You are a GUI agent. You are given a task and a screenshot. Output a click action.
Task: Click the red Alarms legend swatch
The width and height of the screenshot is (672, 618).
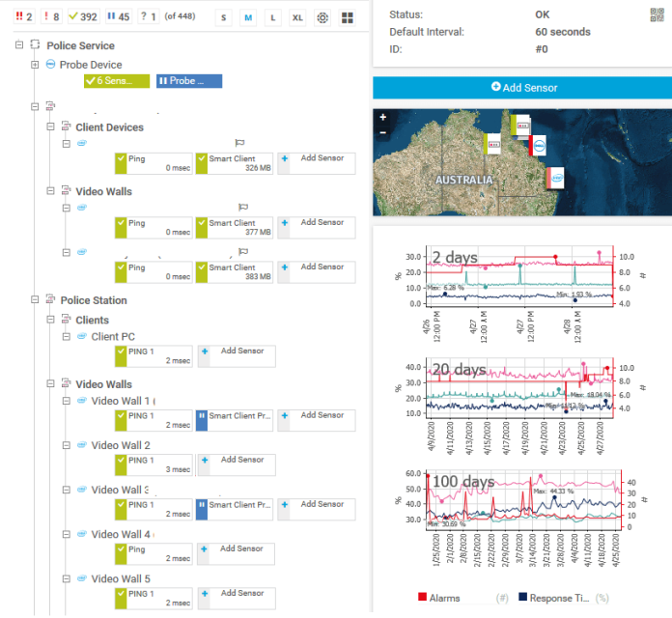pyautogui.click(x=423, y=599)
